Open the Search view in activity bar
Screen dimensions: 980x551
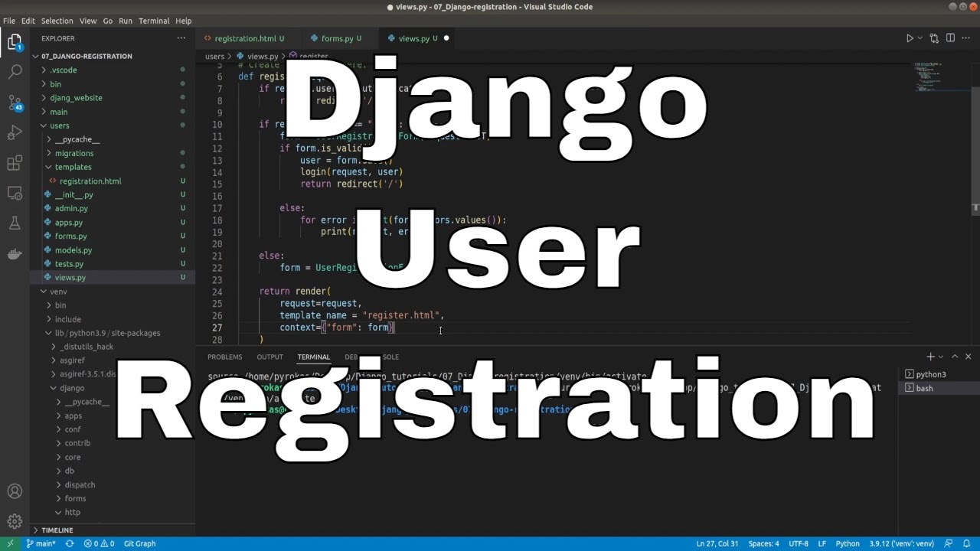tap(15, 73)
